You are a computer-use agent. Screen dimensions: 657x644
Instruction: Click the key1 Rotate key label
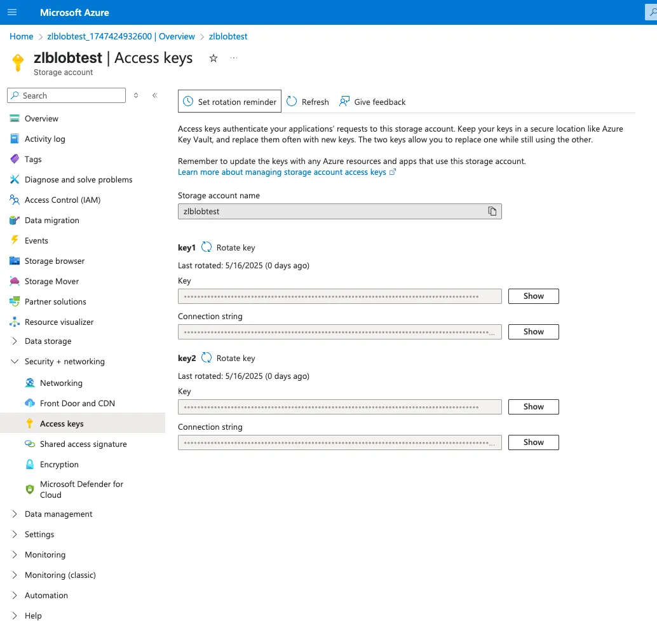236,247
